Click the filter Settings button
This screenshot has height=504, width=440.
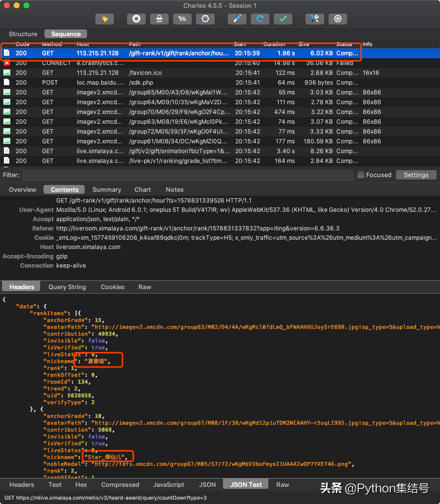(416, 175)
